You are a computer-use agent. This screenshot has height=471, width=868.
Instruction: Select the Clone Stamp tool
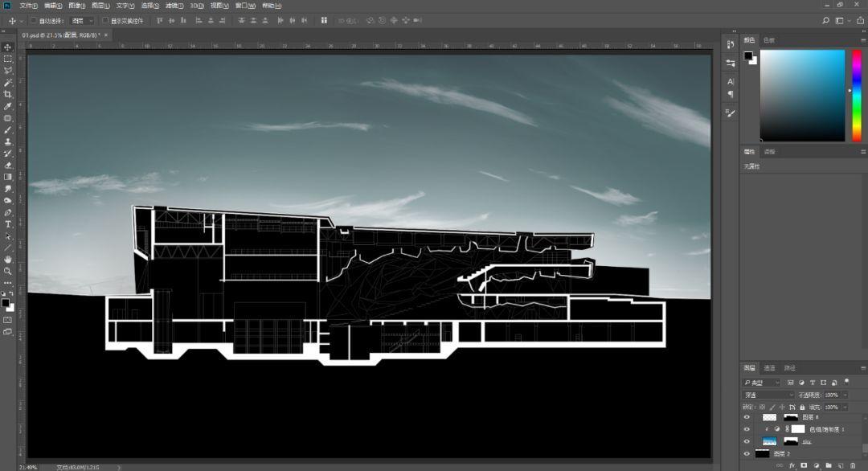point(8,141)
